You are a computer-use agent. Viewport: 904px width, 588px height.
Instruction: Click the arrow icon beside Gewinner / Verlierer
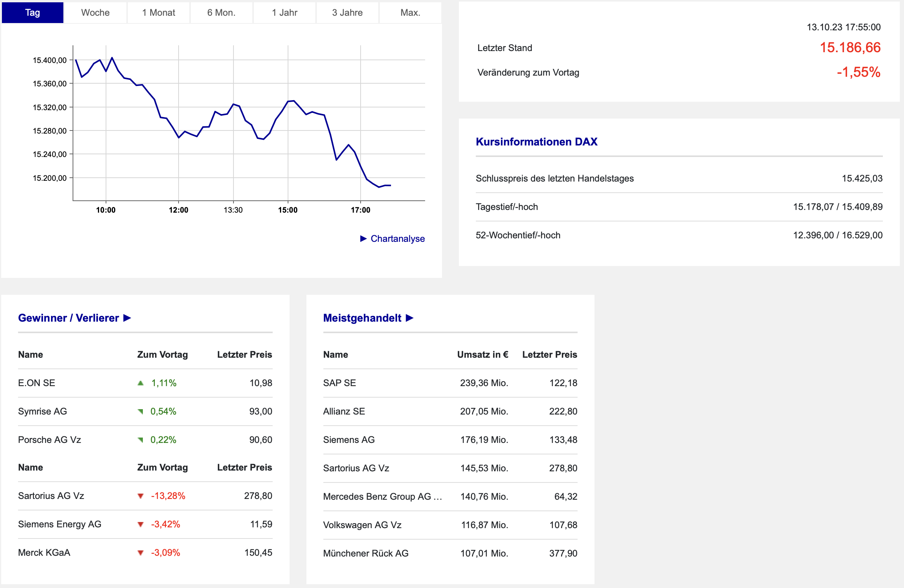[127, 318]
